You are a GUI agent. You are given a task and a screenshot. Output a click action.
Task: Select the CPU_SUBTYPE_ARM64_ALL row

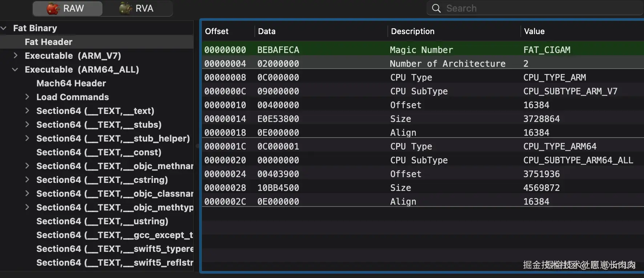coord(423,160)
